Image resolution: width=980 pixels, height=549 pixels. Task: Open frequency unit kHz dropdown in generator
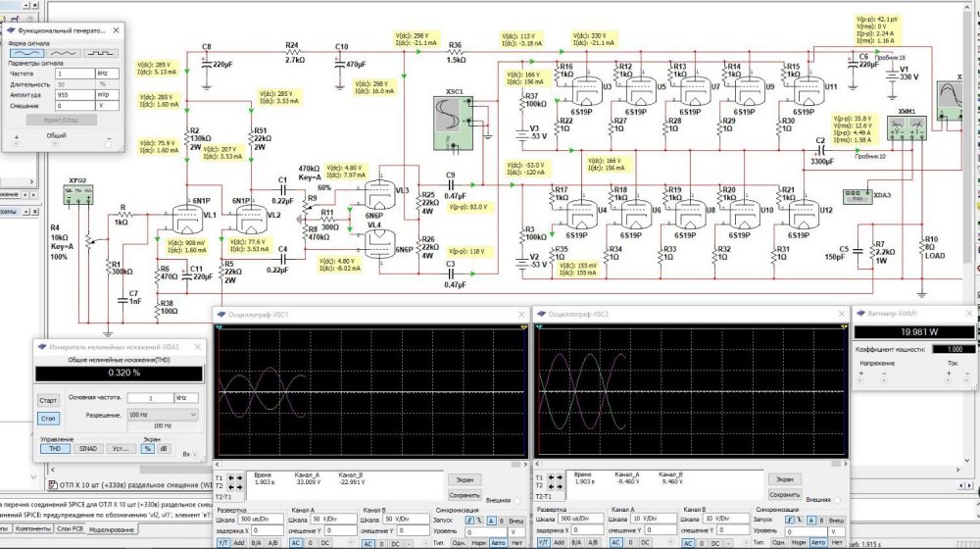106,74
